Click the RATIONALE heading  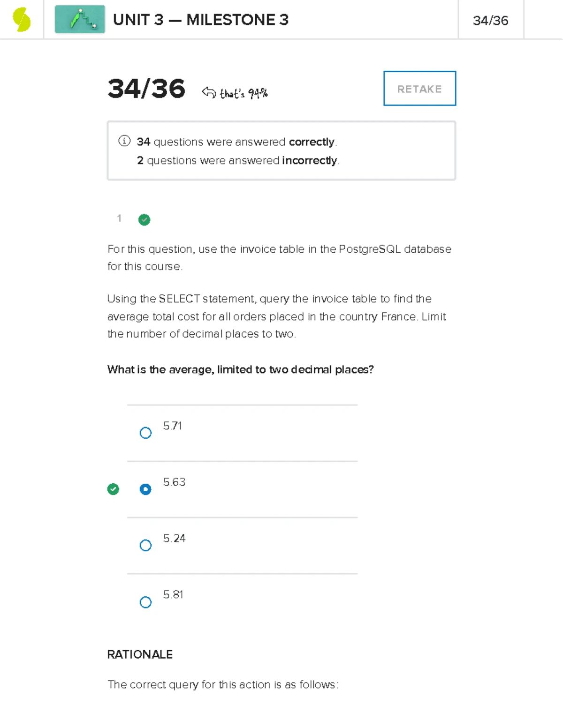(x=140, y=654)
